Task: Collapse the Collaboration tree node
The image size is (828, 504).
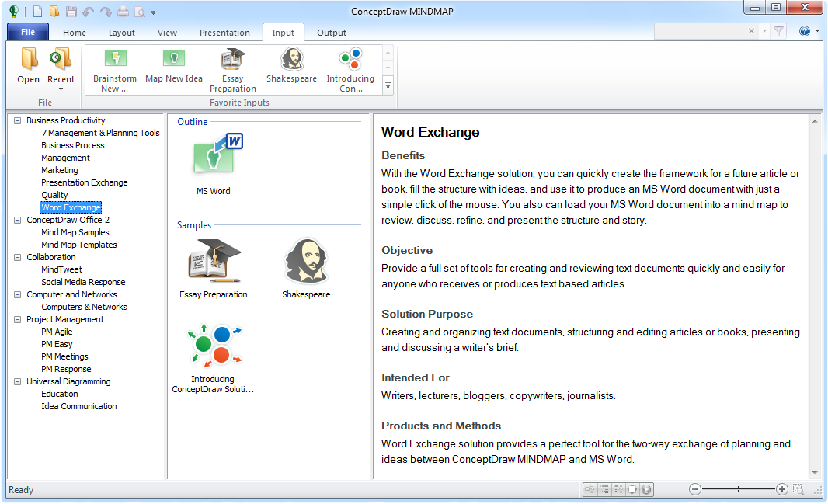Action: coord(17,257)
